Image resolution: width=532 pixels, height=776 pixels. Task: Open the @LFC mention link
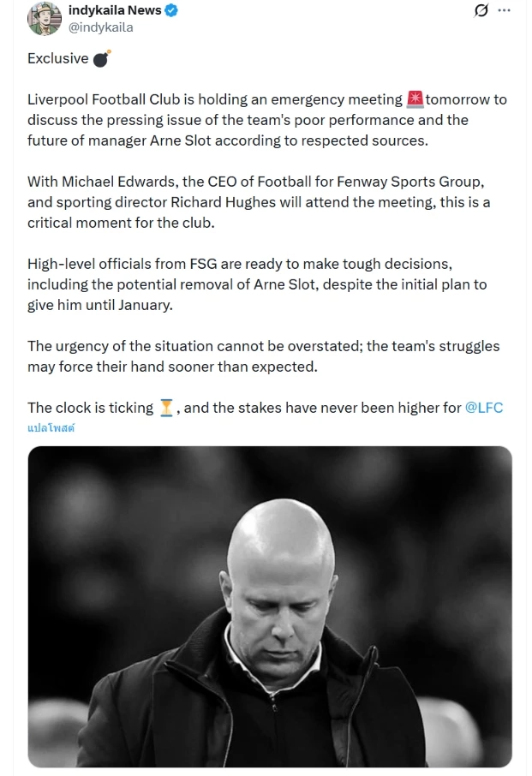tap(483, 408)
